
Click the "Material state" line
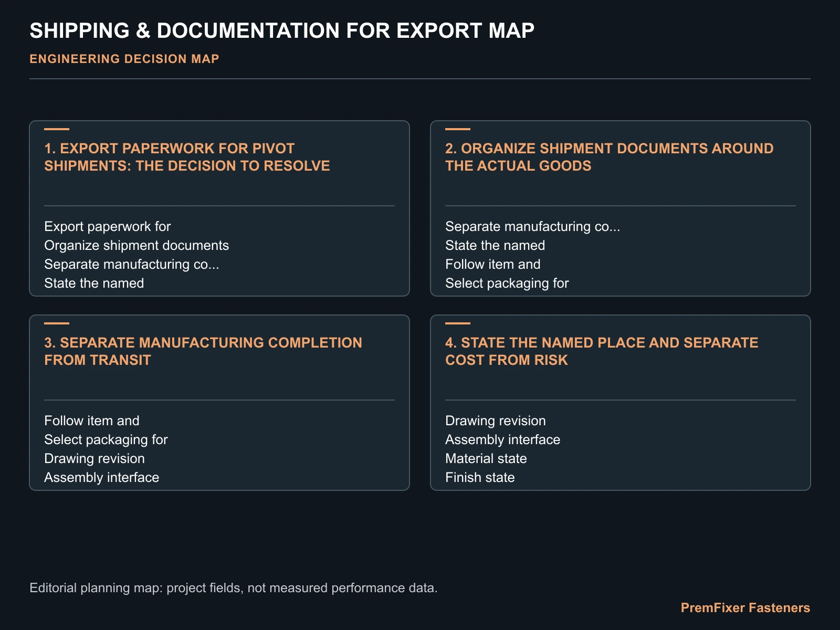(486, 458)
